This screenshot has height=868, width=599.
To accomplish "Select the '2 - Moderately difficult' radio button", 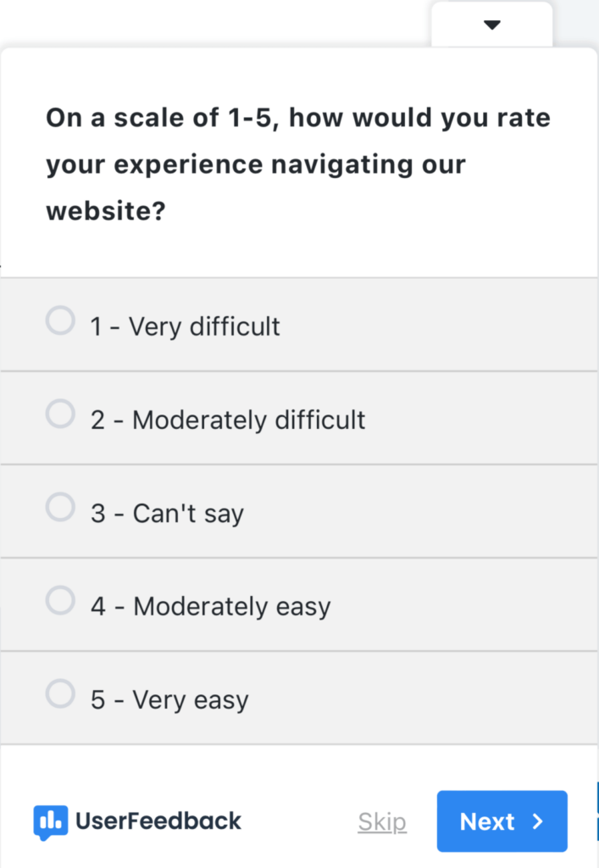I will tap(59, 414).
